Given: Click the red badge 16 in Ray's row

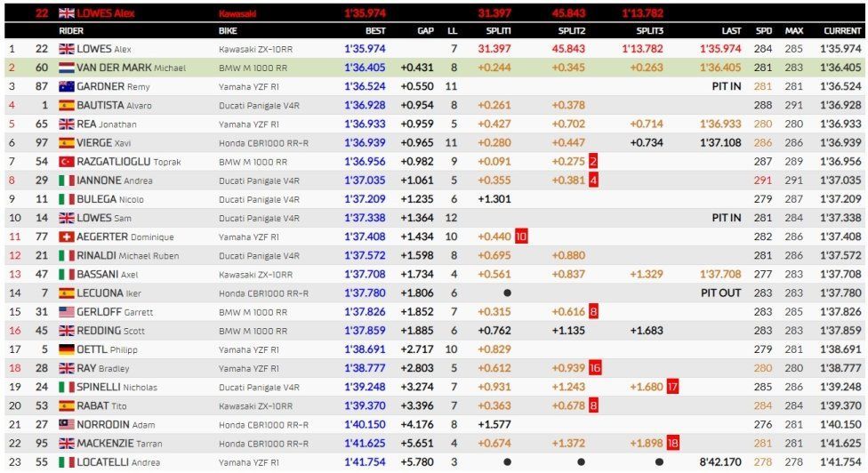Looking at the screenshot, I should [x=595, y=368].
